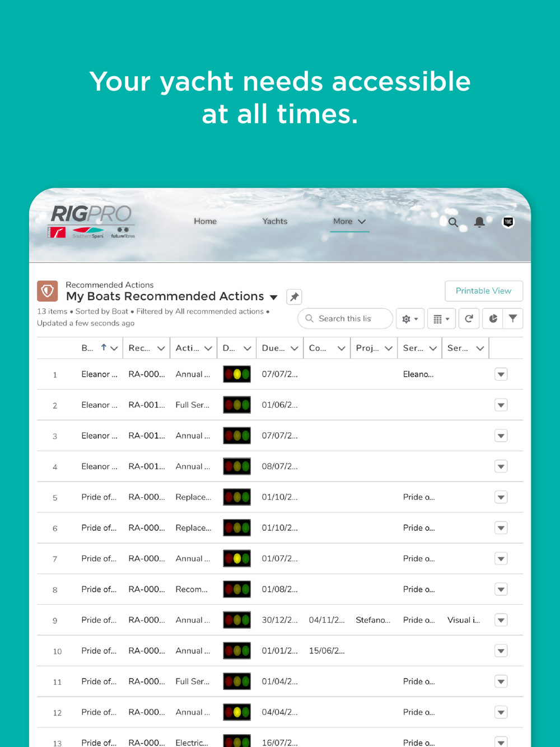The width and height of the screenshot is (560, 747).
Task: Open row 12 actions dropdown
Action: 501,712
